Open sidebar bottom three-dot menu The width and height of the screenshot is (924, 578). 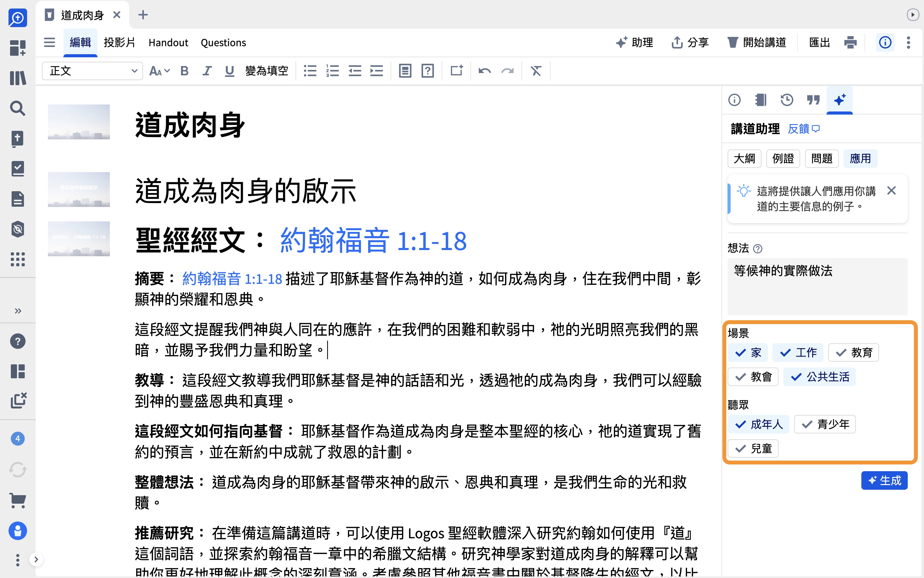click(x=18, y=560)
